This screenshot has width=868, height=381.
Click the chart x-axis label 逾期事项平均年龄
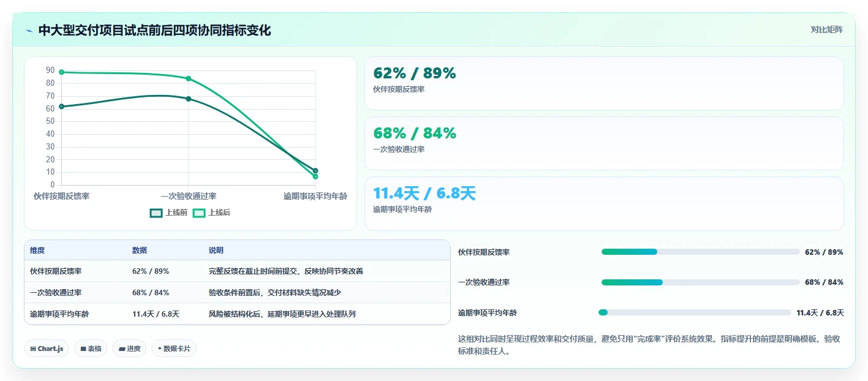315,196
